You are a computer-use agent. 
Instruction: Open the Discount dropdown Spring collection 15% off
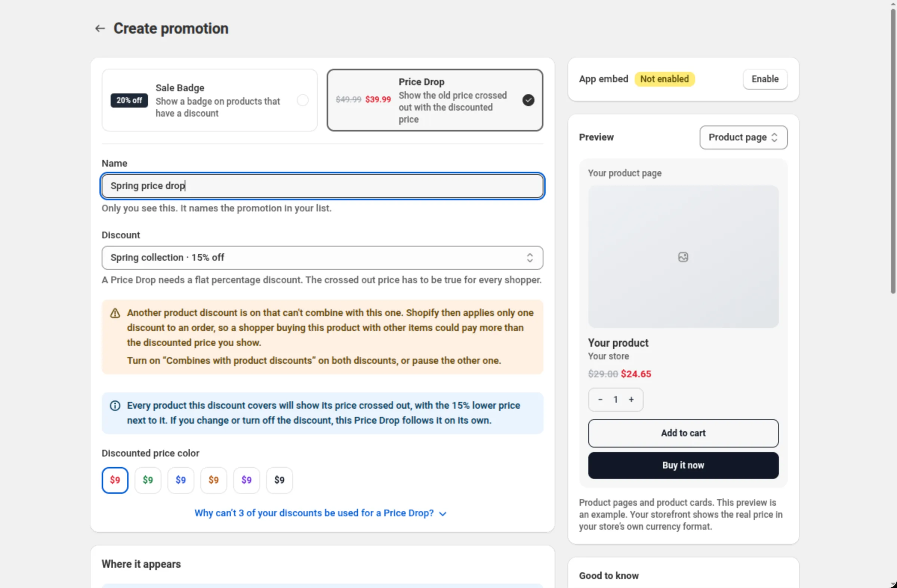[322, 258]
